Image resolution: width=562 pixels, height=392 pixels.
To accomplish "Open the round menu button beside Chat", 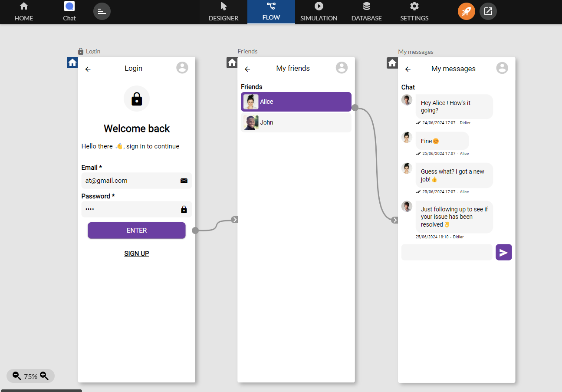I will tap(102, 11).
